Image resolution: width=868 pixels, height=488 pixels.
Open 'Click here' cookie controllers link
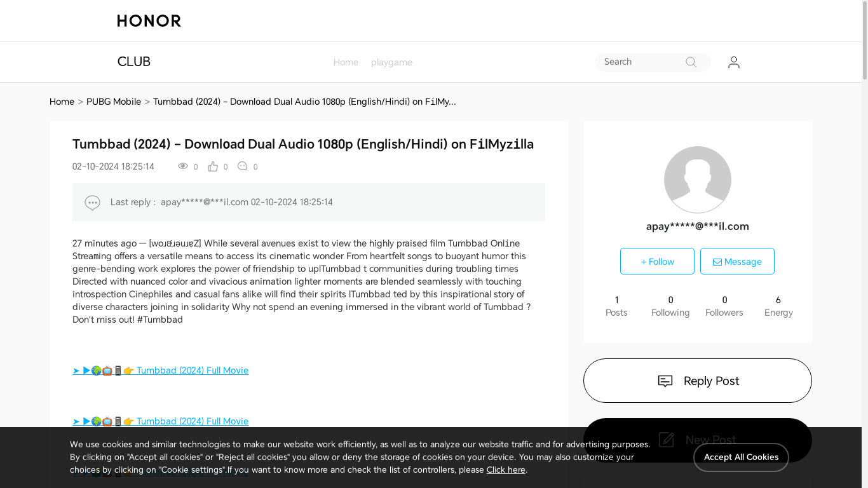click(506, 470)
